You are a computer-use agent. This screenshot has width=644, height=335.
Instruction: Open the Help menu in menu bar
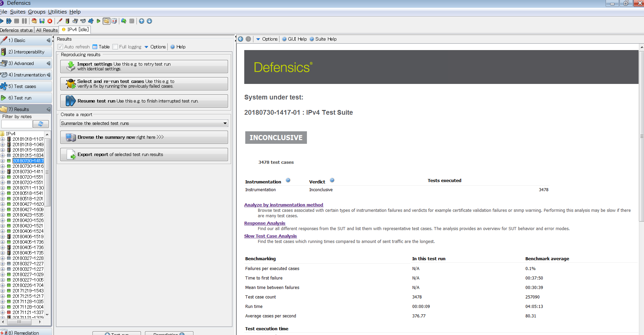click(x=75, y=12)
